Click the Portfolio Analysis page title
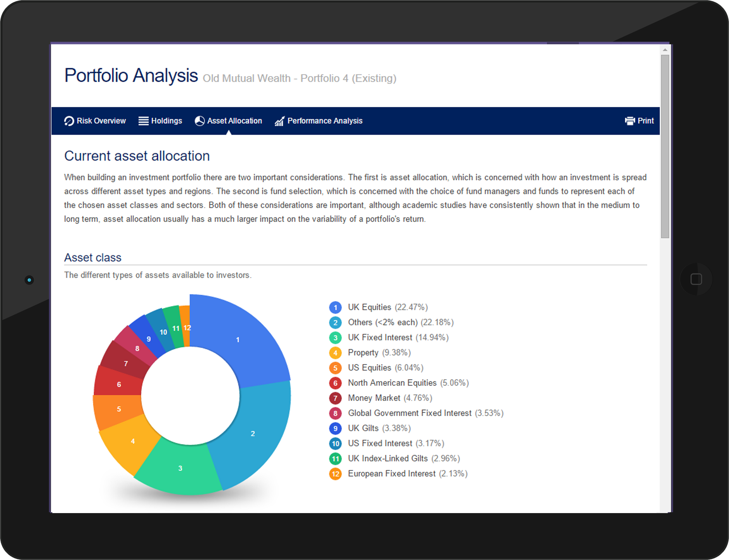 131,75
